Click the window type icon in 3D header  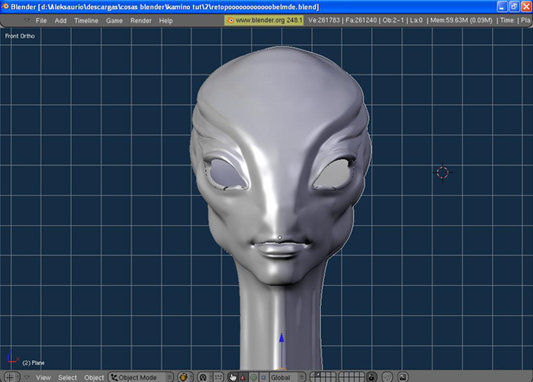point(10,377)
